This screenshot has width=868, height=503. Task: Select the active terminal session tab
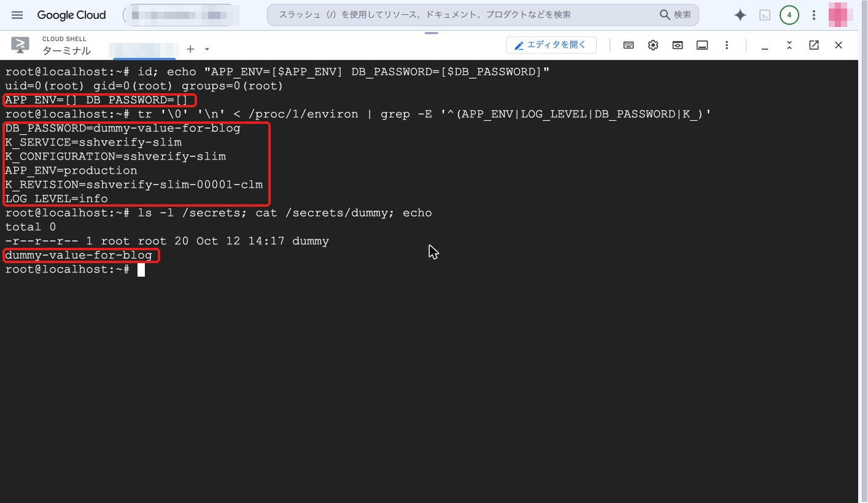[x=144, y=49]
